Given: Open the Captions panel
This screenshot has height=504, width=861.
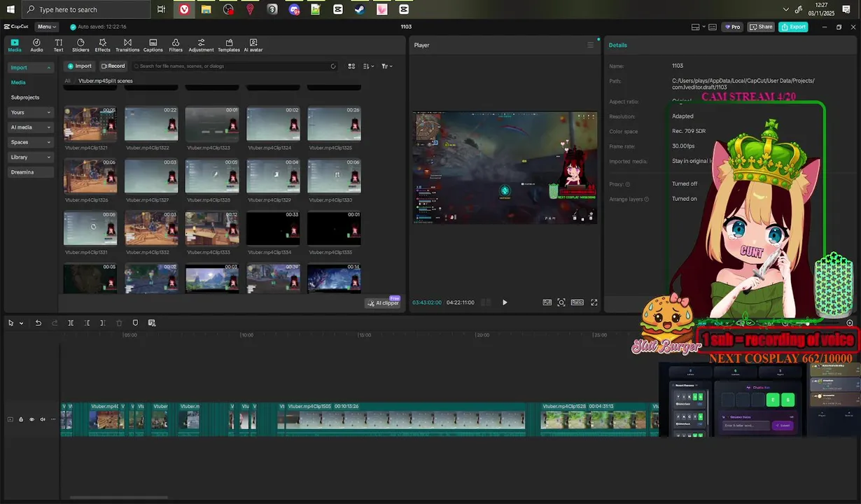Looking at the screenshot, I should point(153,45).
